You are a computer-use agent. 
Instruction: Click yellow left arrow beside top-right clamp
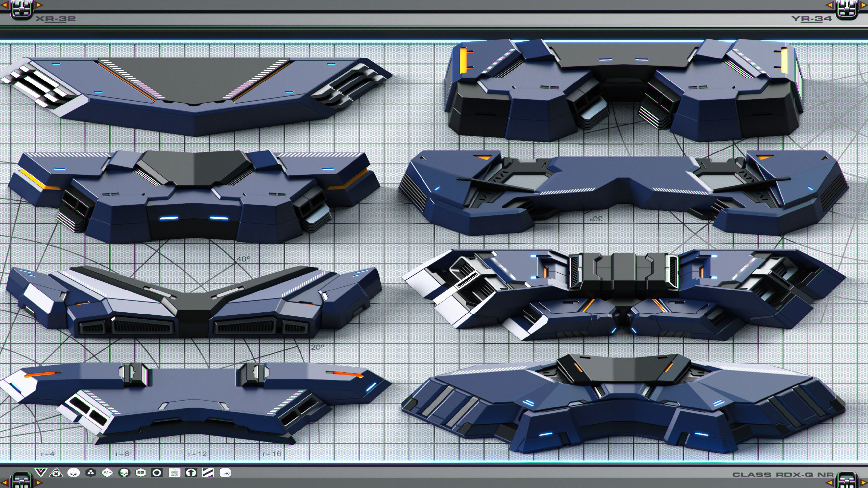point(830,5)
